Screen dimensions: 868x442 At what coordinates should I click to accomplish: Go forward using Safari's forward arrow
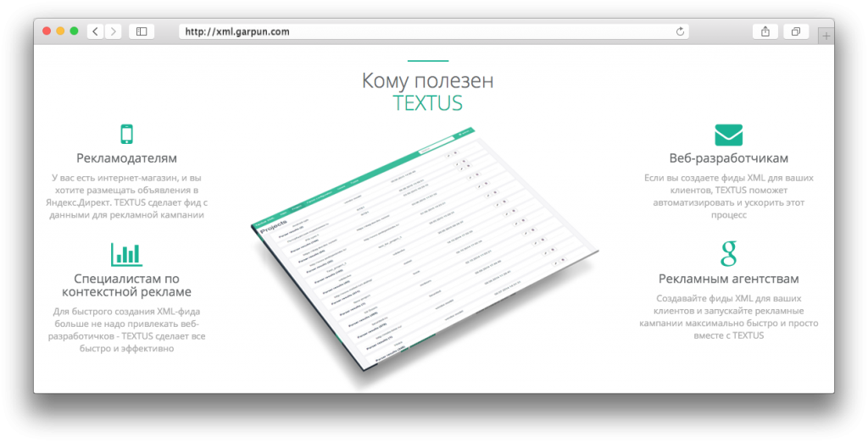114,31
